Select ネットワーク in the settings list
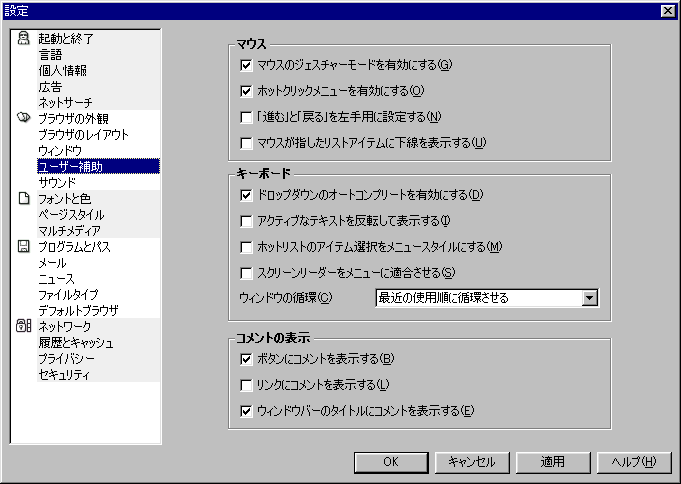The height and width of the screenshot is (484, 681). 98,326
